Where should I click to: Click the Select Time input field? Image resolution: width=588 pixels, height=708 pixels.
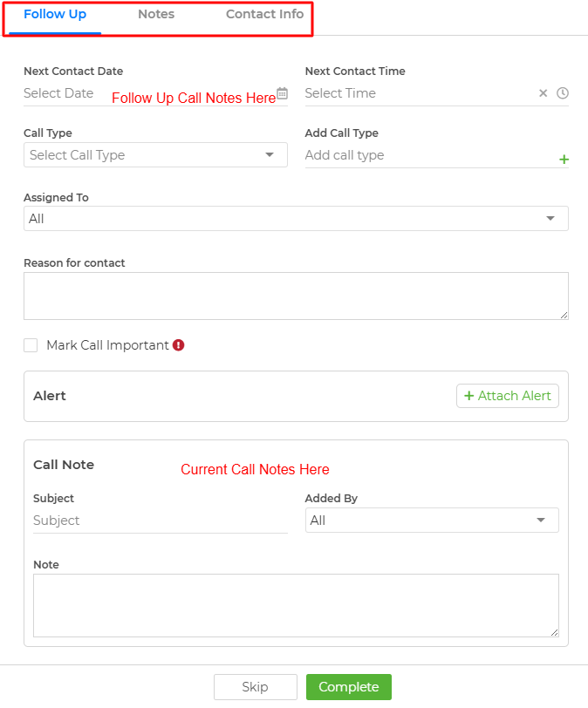(x=419, y=93)
